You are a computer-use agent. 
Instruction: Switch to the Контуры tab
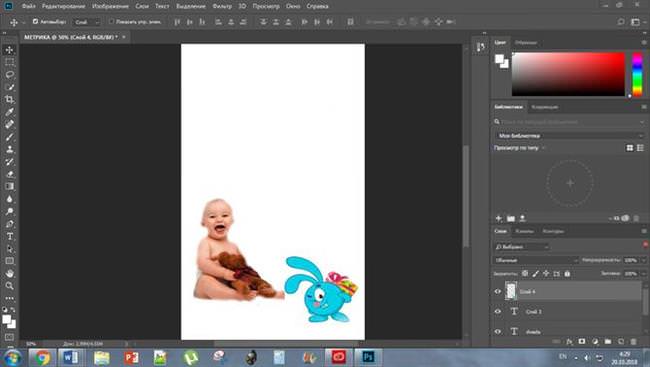click(x=553, y=231)
